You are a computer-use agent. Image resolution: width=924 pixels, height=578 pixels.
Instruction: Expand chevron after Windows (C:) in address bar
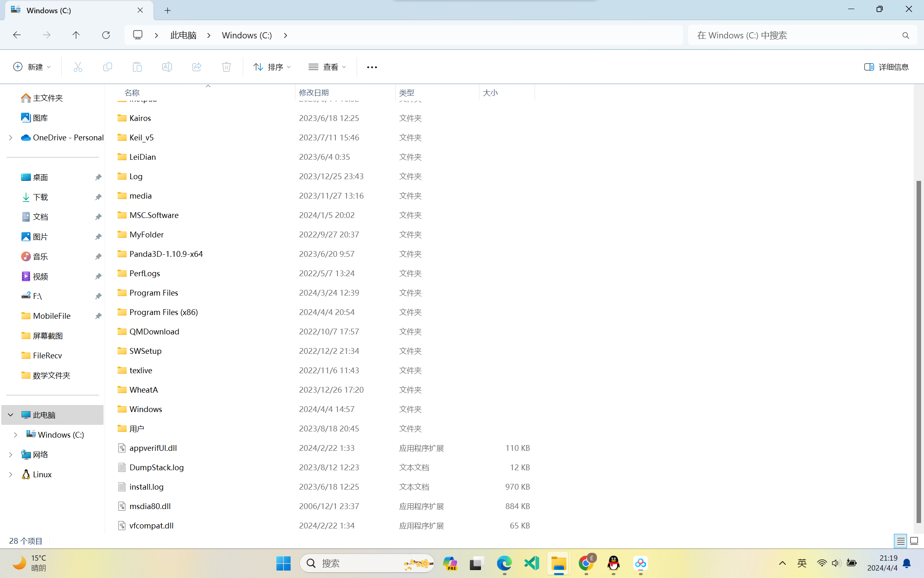(285, 36)
